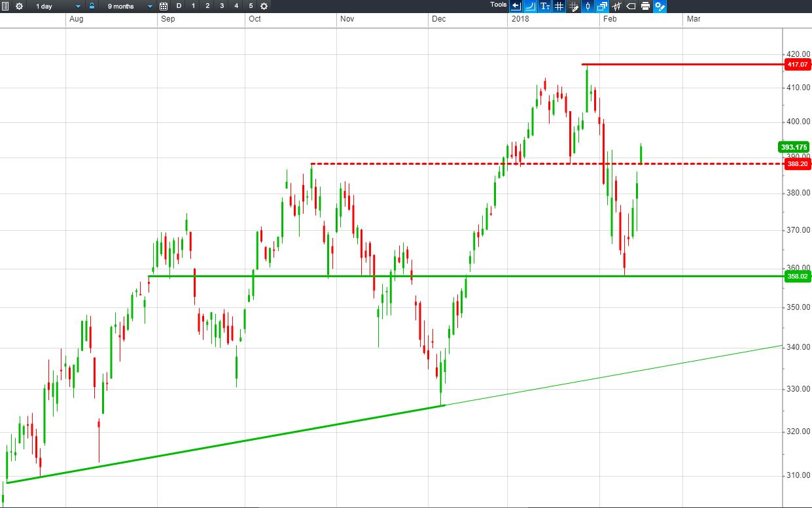The height and width of the screenshot is (508, 812).
Task: Click the 2018 label on time axis
Action: 521,19
